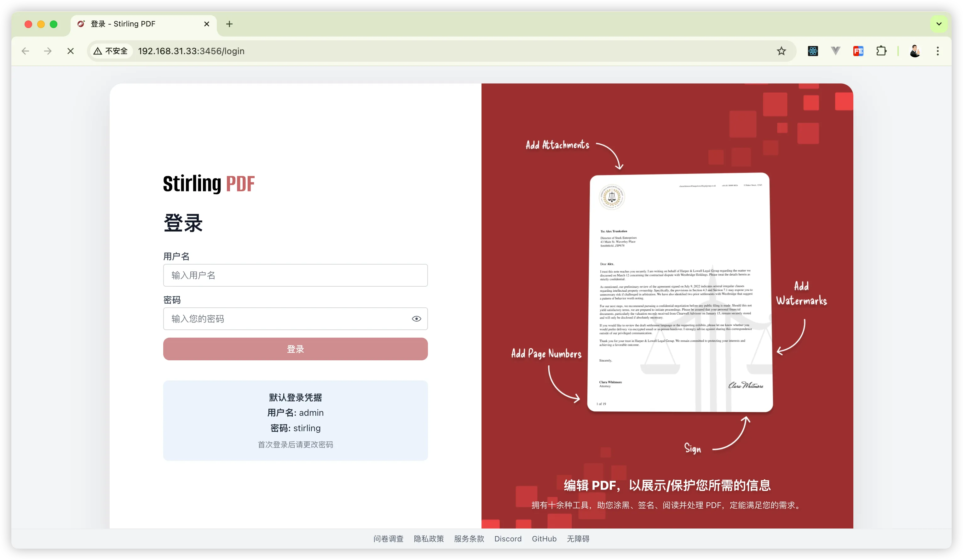Viewport: 963px width, 560px height.
Task: Open the Chrome profile avatar
Action: pyautogui.click(x=915, y=51)
